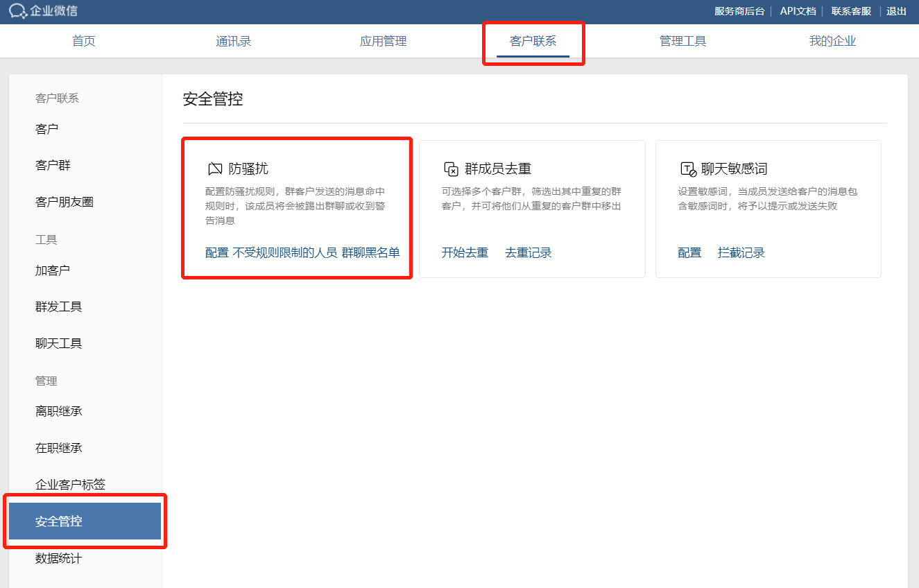Open the 首页 tab
The height and width of the screenshot is (588, 919).
coord(84,42)
